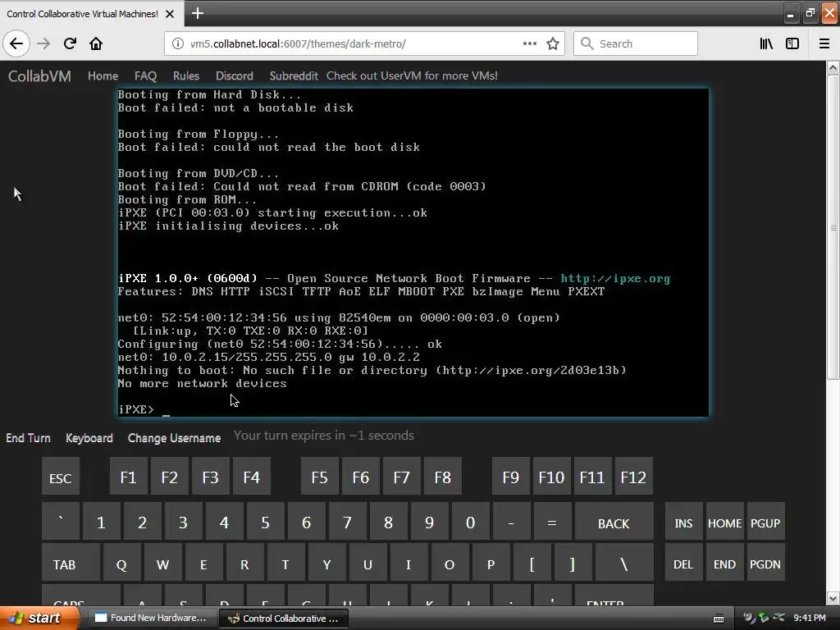The image size is (840, 630).
Task: Click the DEL virtual key
Action: (x=683, y=563)
